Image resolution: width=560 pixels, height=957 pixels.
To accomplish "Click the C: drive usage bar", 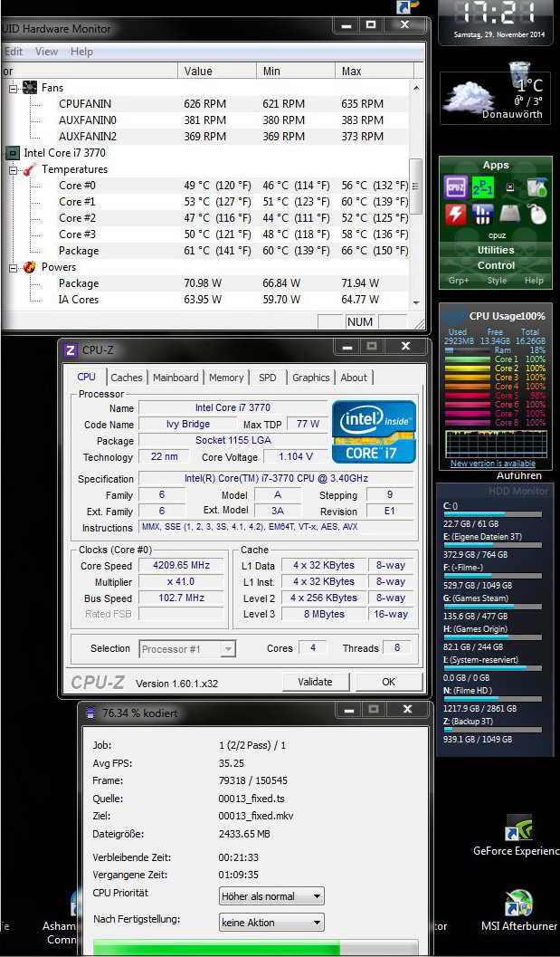I will pyautogui.click(x=492, y=514).
